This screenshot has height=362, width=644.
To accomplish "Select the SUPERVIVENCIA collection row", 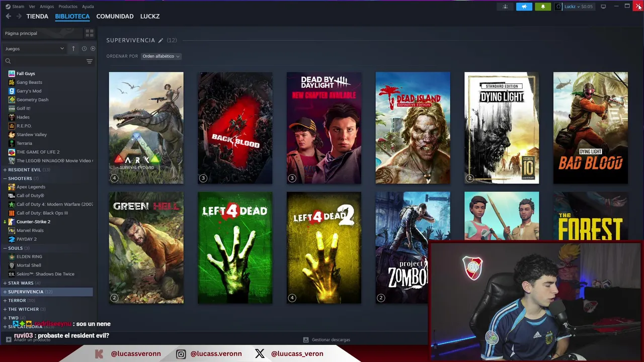I will (x=47, y=292).
